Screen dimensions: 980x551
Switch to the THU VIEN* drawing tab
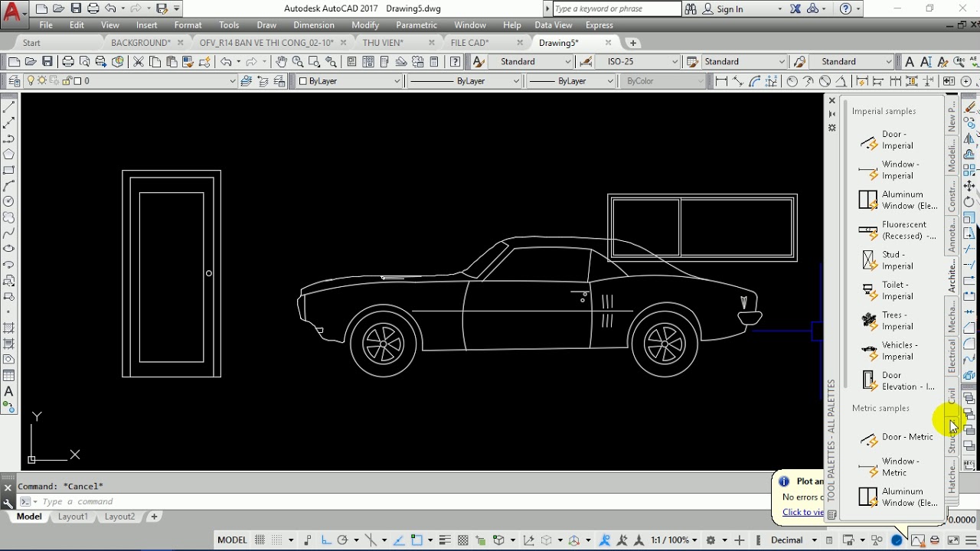pyautogui.click(x=383, y=43)
